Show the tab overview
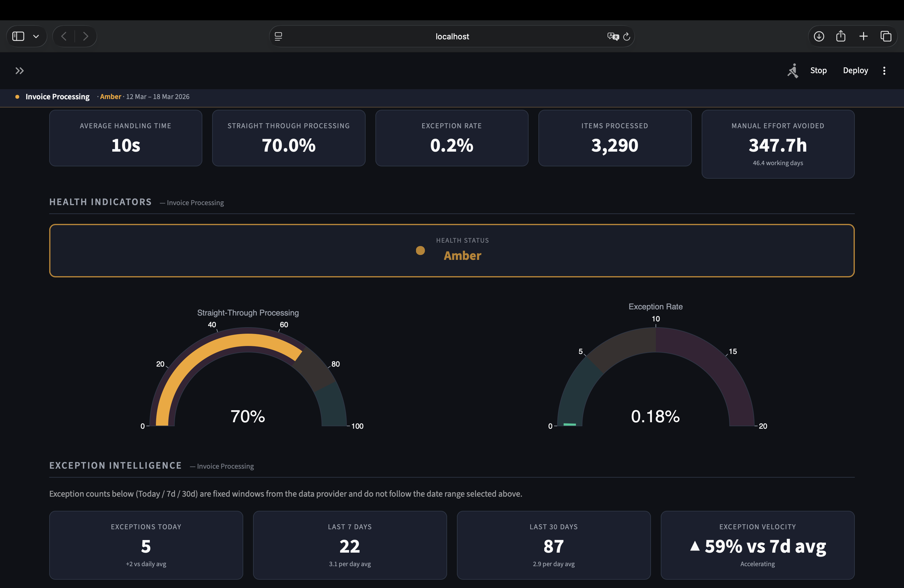 pos(886,36)
